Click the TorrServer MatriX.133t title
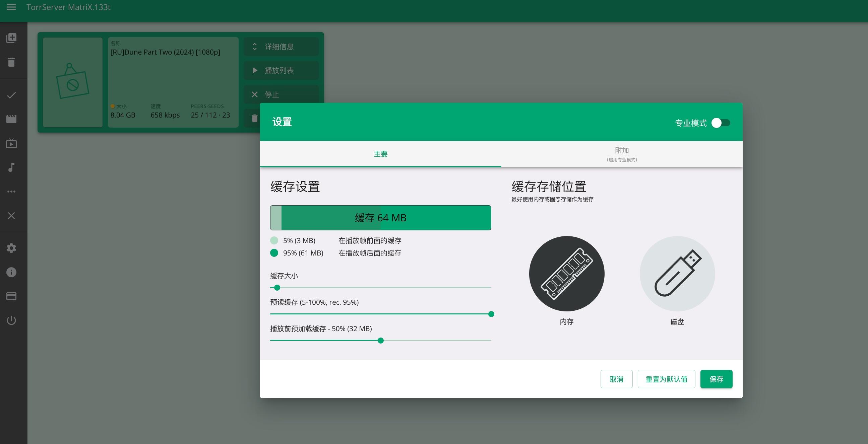Viewport: 868px width, 444px height. click(68, 7)
